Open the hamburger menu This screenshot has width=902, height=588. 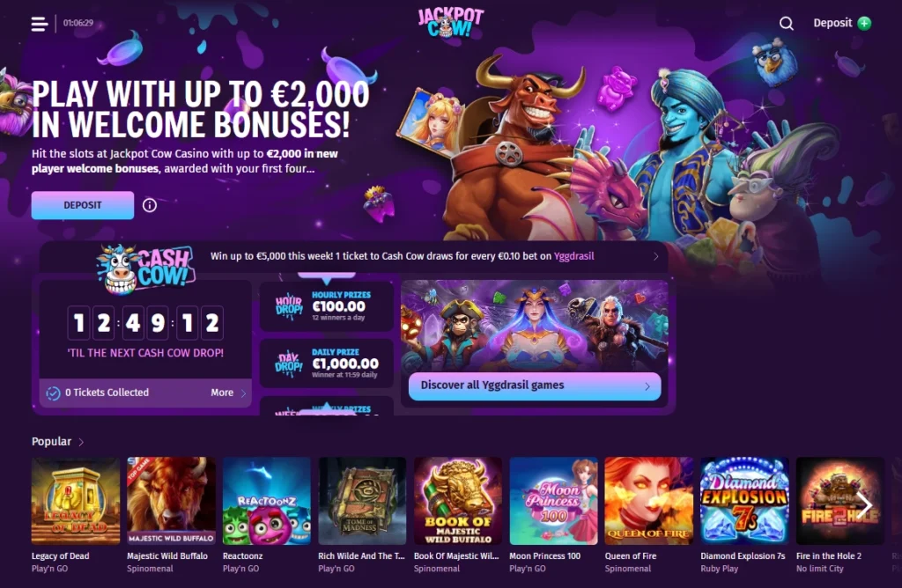click(39, 24)
